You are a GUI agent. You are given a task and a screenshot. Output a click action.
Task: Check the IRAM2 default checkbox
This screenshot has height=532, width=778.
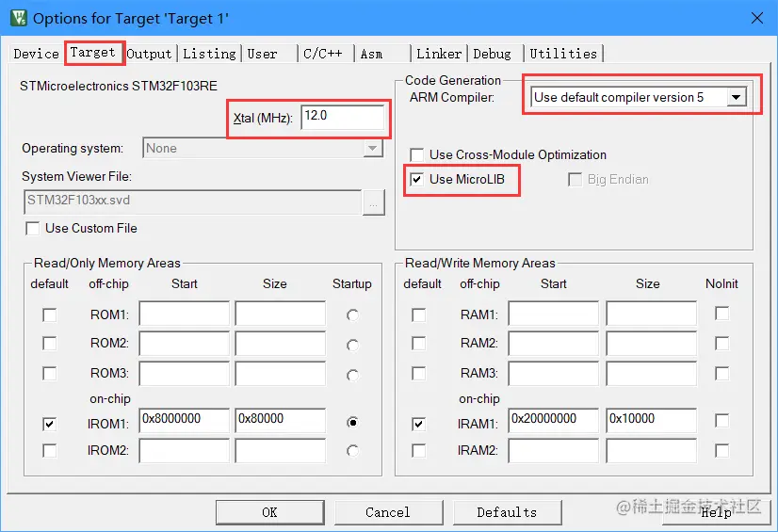click(x=419, y=451)
